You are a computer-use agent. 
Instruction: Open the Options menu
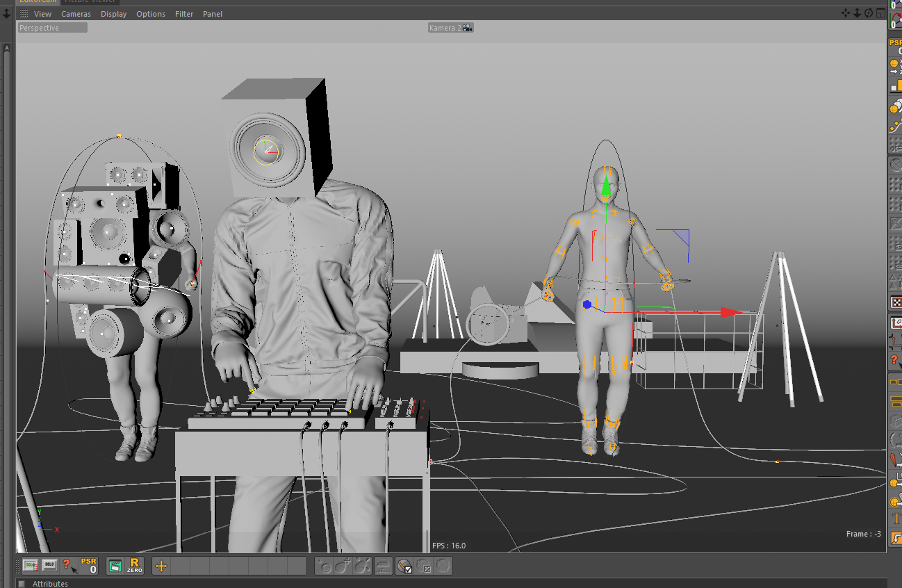point(151,14)
